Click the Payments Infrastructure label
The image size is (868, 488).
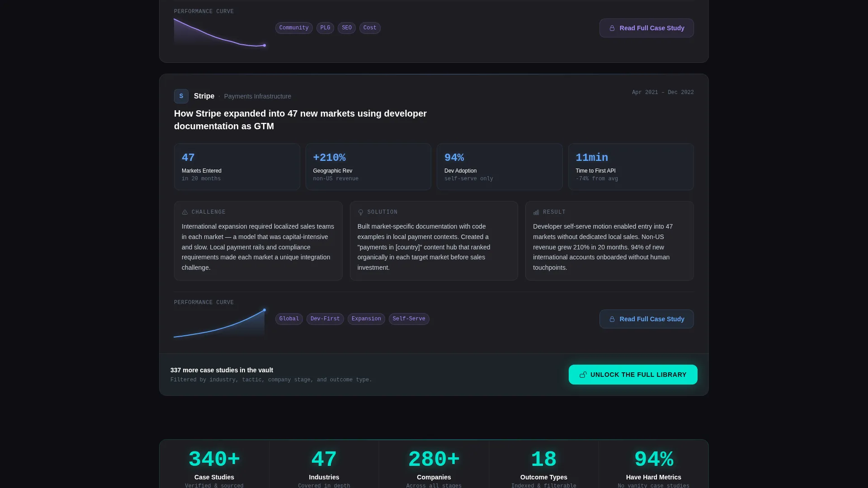coord(258,96)
